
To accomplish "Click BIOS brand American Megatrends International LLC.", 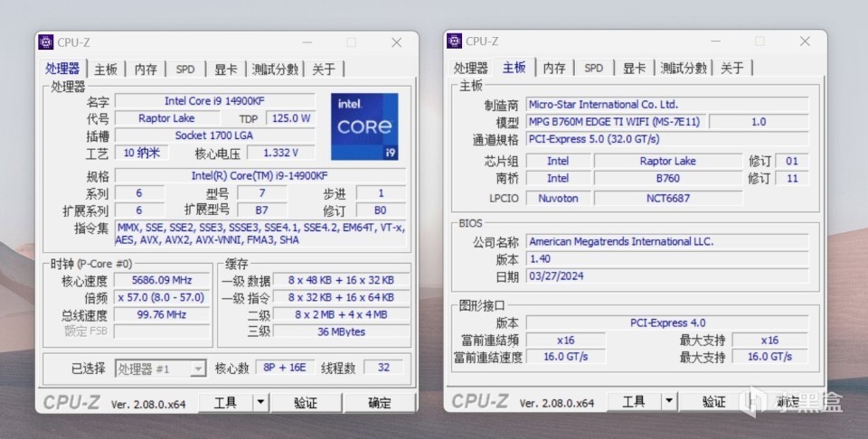I will 667,241.
